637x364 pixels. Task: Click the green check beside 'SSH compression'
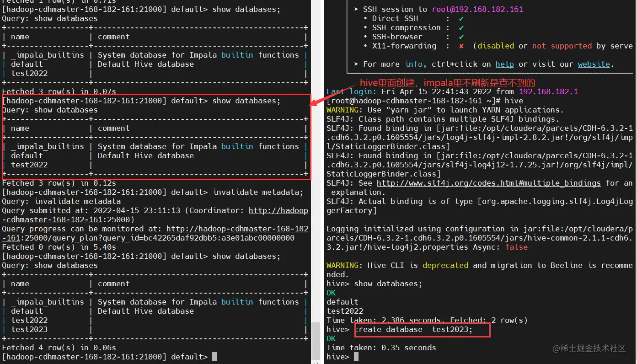point(461,27)
